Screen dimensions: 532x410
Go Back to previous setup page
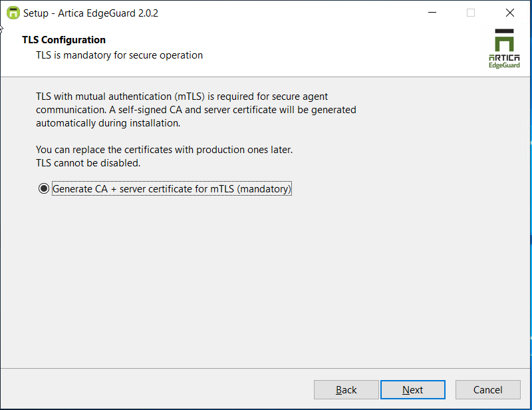[x=346, y=389]
